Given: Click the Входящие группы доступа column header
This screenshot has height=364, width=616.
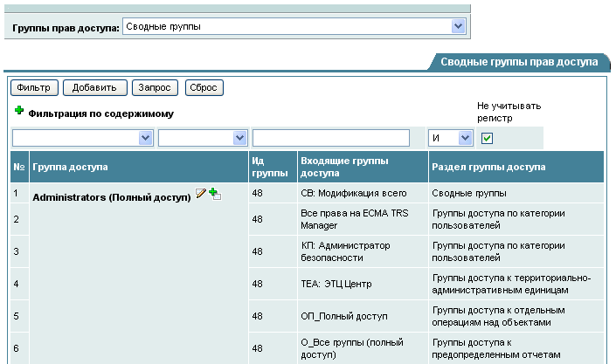Looking at the screenshot, I should 363,167.
